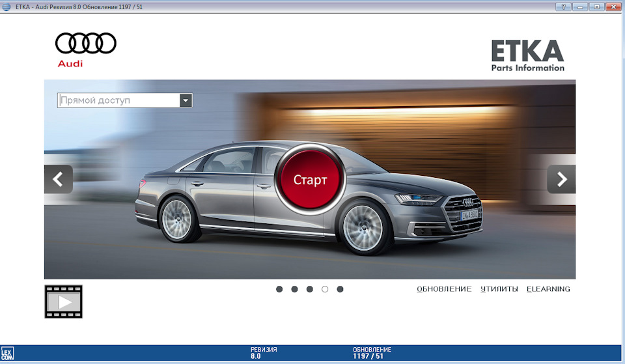
Task: Click the ETKA Parts Information logo
Action: tap(528, 55)
